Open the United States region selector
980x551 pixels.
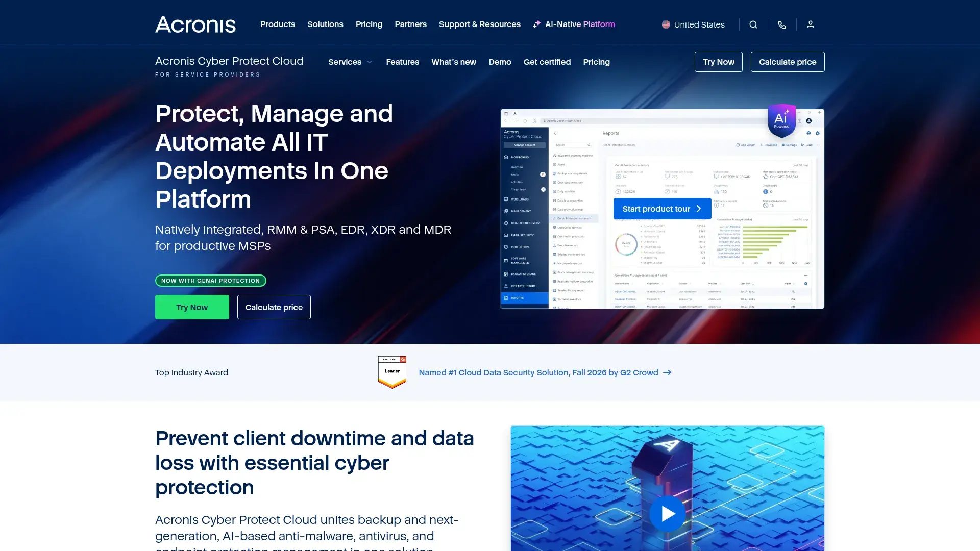point(693,24)
